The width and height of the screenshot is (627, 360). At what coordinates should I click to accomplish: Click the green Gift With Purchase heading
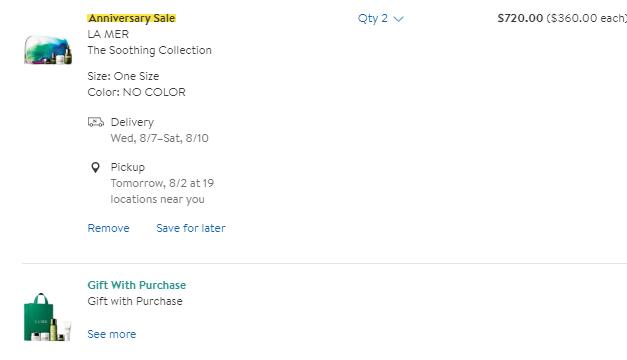point(137,285)
